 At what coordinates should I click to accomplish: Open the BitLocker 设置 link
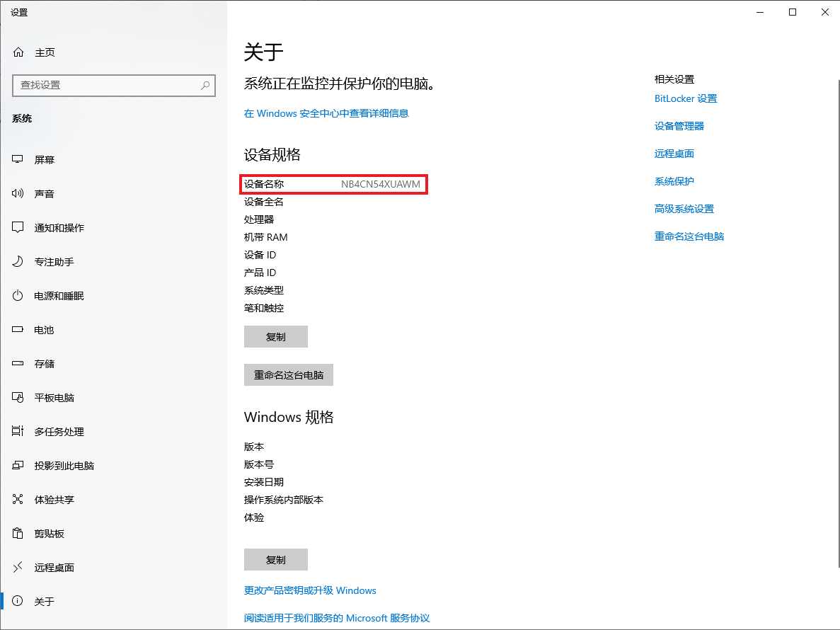coord(686,99)
